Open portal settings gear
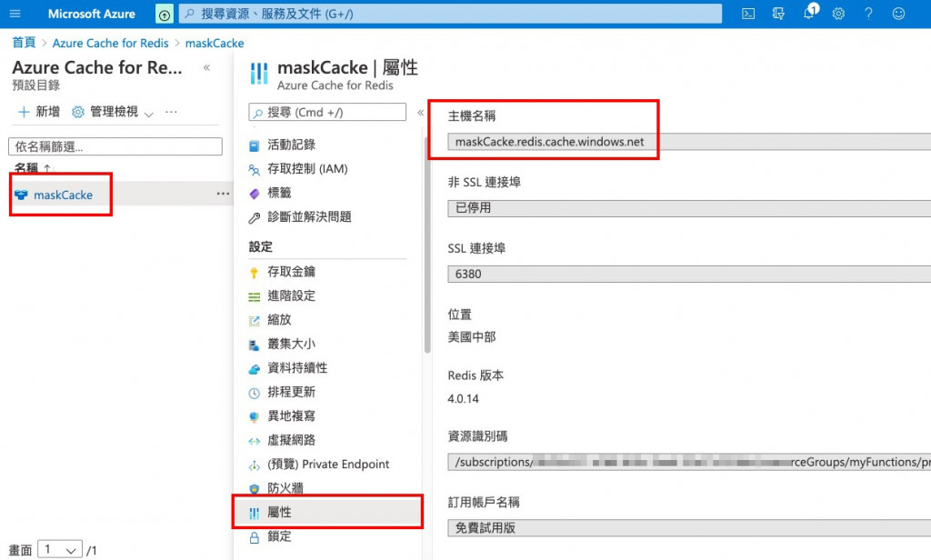 click(838, 14)
